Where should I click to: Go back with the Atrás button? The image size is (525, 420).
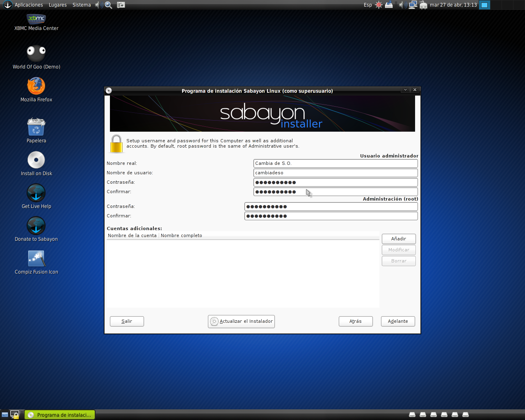tap(356, 321)
